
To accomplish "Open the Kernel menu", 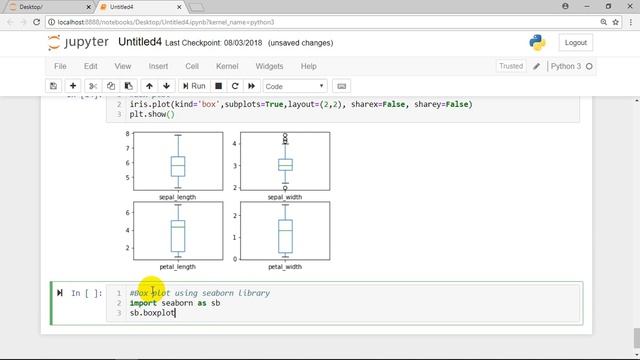I will click(227, 66).
